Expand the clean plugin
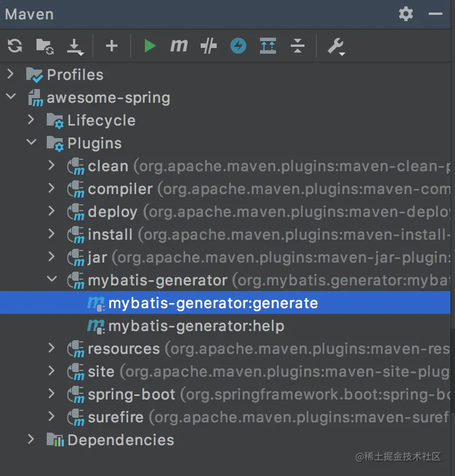Screen dimensions: 455x476 click(x=51, y=165)
